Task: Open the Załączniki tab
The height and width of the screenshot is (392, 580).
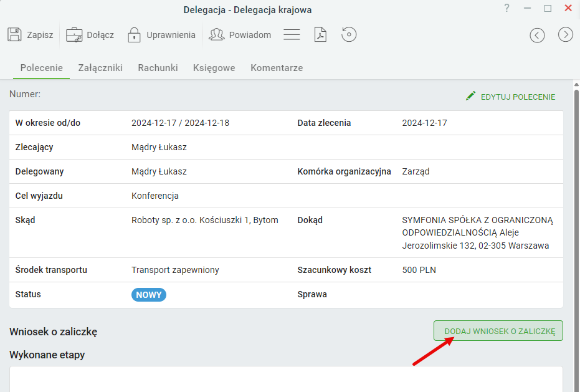Action: [100, 68]
